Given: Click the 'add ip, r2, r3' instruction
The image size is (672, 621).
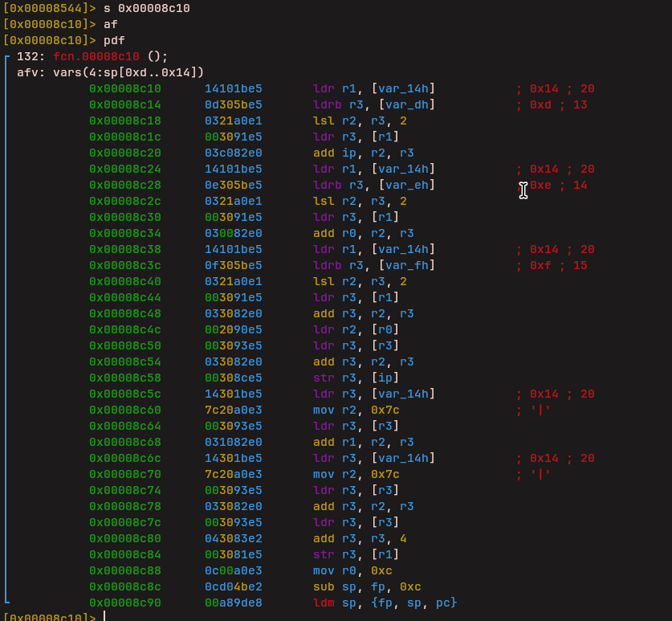Looking at the screenshot, I should coord(363,153).
